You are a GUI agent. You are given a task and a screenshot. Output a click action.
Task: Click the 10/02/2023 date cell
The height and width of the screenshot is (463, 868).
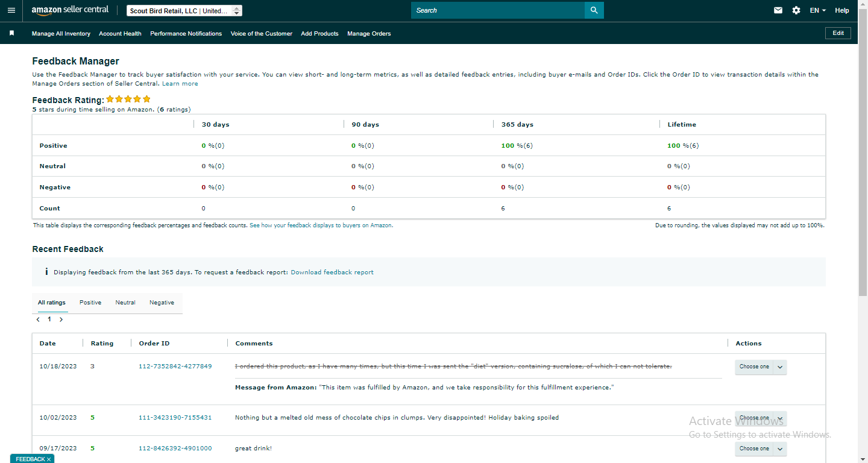coord(58,418)
